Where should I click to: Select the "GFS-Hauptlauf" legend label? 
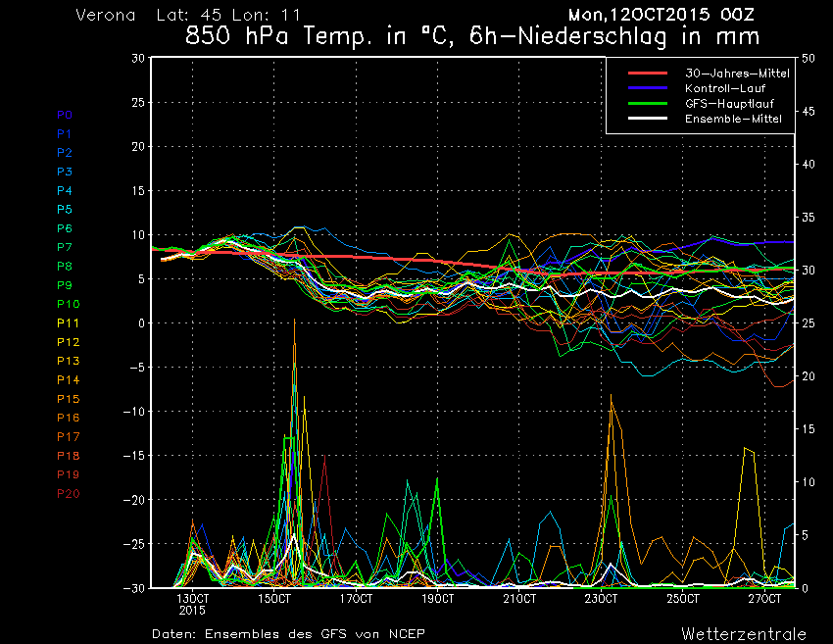tap(729, 104)
